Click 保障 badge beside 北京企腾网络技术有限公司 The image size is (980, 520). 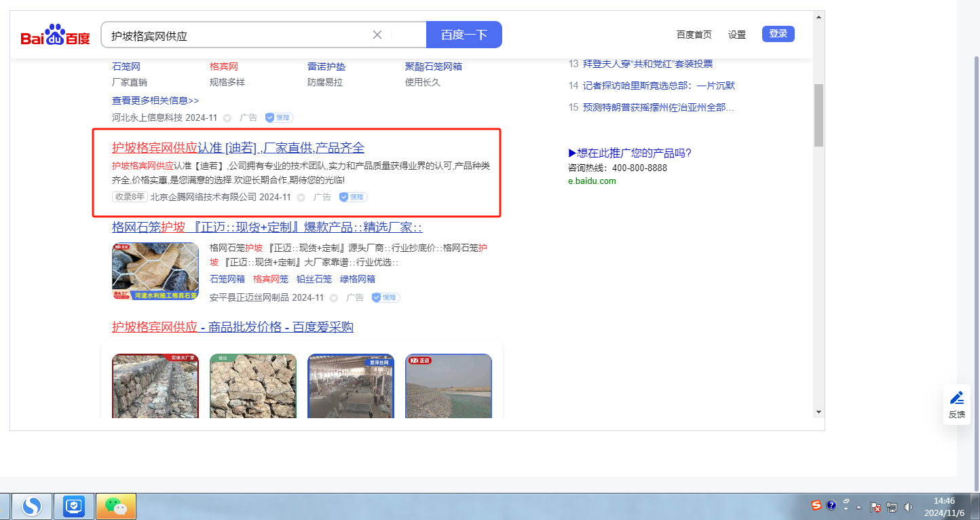click(x=353, y=197)
